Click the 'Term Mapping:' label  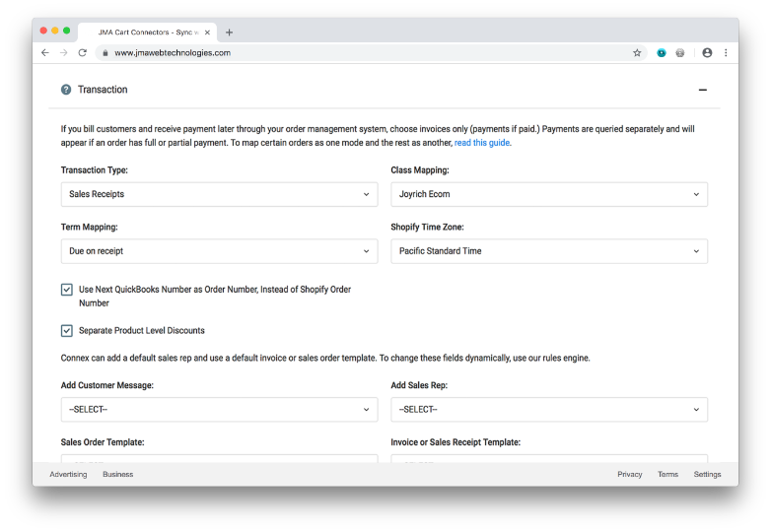(90, 228)
